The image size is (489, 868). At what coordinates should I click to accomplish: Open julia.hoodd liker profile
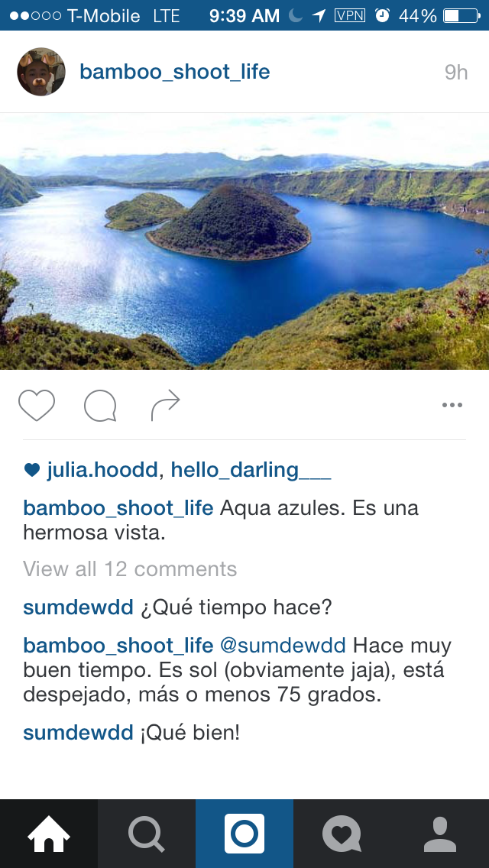tap(102, 470)
